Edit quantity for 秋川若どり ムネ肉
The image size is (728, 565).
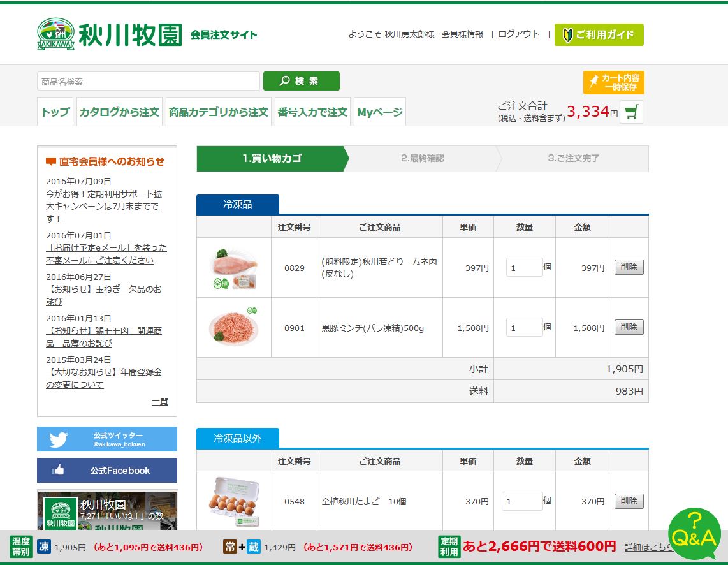[524, 267]
